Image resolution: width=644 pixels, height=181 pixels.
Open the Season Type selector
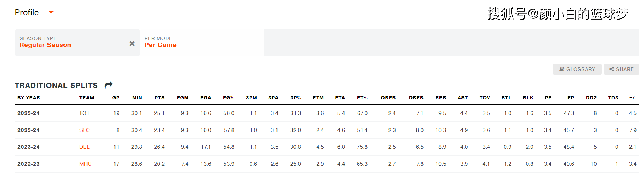(77, 43)
